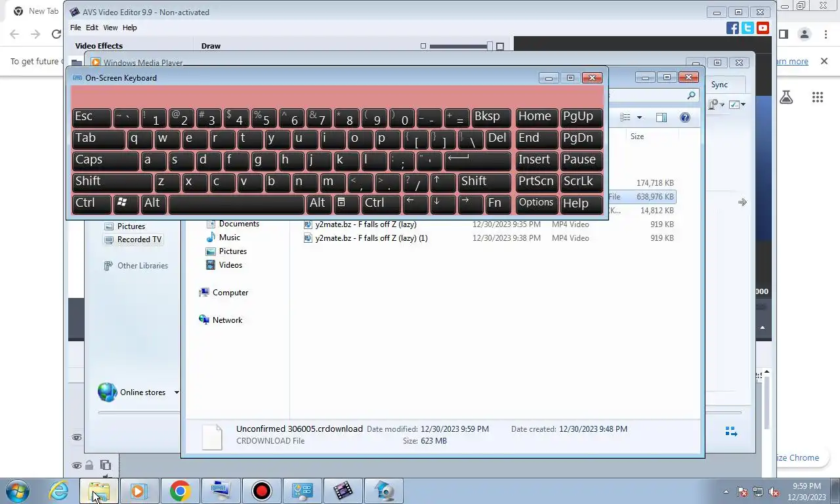Sort Explorer files by Size column
Screen dimensions: 840x504
click(653, 136)
